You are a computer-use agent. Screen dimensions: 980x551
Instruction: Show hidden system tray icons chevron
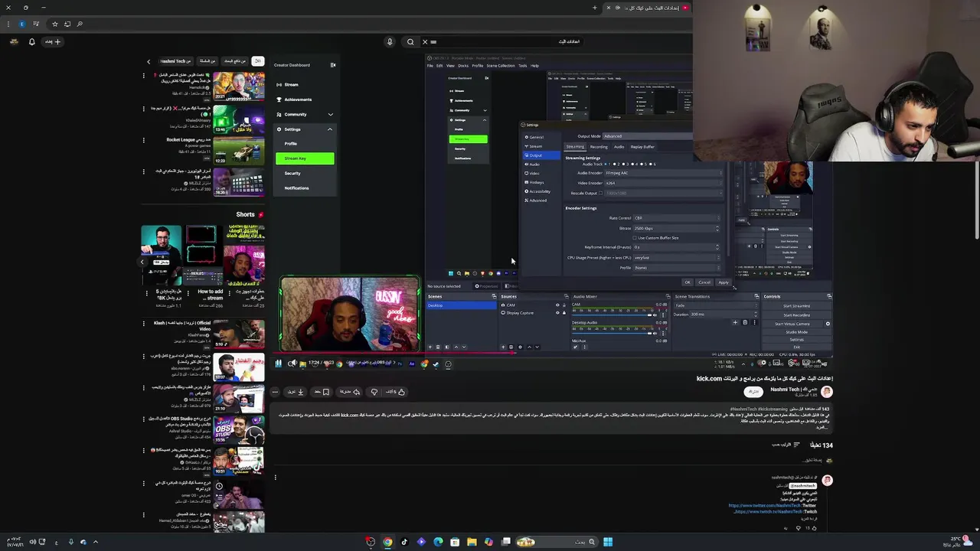(x=96, y=542)
